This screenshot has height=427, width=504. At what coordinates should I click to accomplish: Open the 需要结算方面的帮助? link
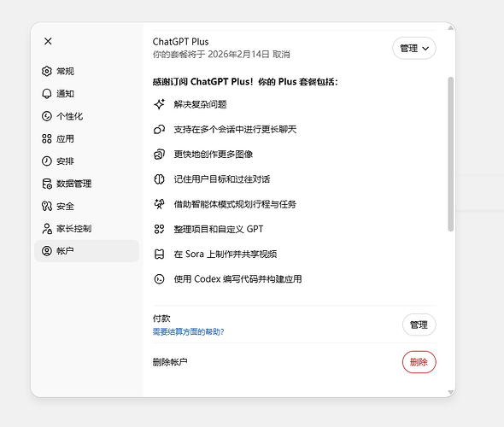188,331
